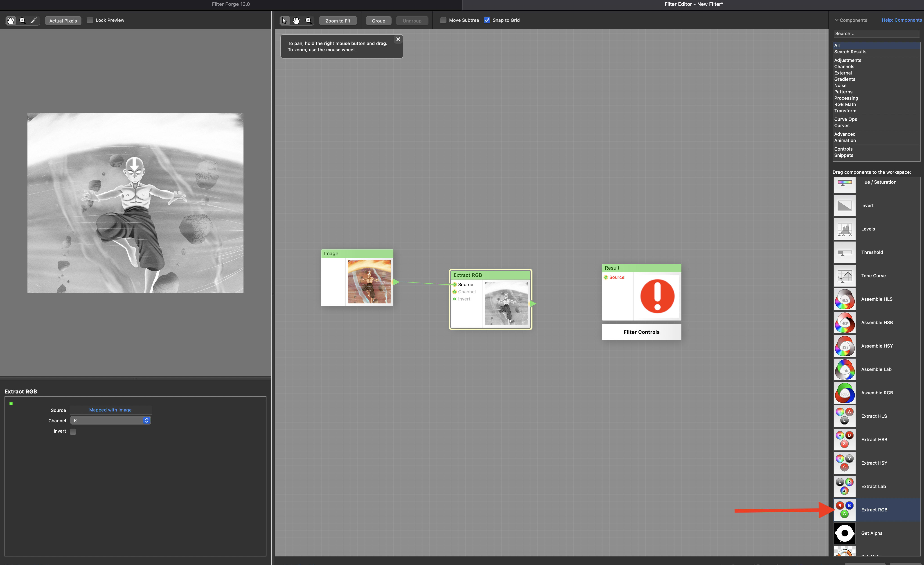Click the Group button
Screen dimensions: 924x565
tap(378, 21)
